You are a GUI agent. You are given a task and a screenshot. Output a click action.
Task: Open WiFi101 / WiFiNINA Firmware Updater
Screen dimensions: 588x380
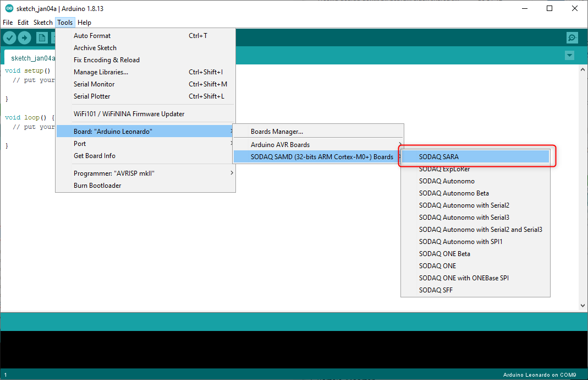pyautogui.click(x=146, y=114)
